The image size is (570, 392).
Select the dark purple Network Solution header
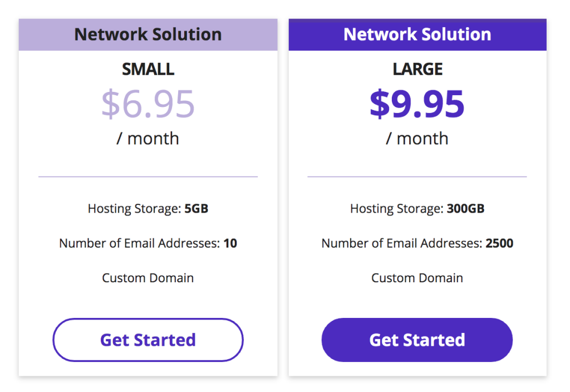point(417,35)
